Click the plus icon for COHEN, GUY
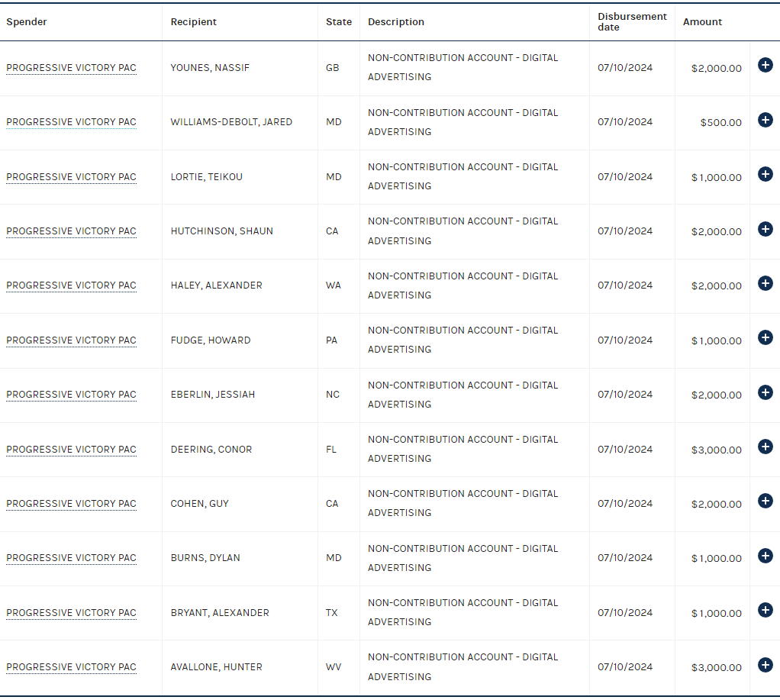This screenshot has width=780, height=700. (x=765, y=501)
